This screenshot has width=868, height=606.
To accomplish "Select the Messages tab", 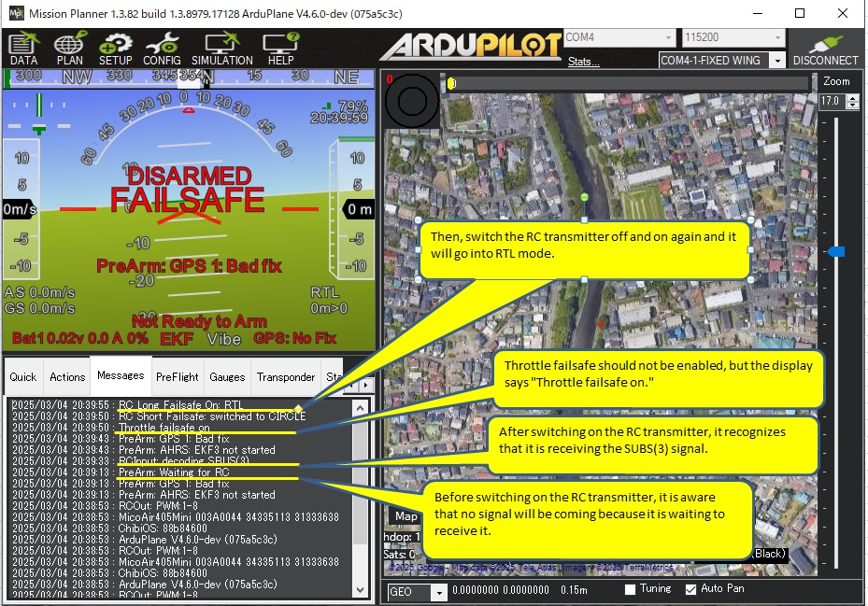I will click(x=121, y=375).
